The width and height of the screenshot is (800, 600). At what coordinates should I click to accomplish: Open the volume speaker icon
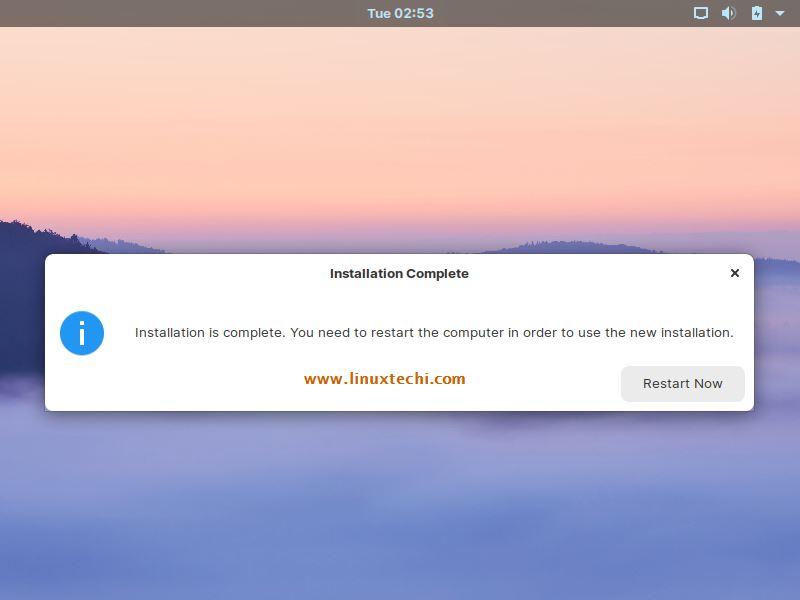[x=729, y=13]
